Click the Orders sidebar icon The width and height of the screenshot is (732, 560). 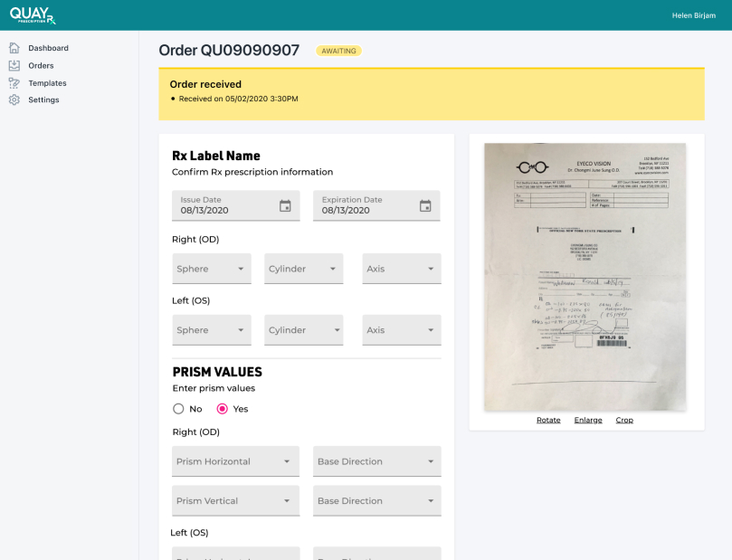(13, 65)
